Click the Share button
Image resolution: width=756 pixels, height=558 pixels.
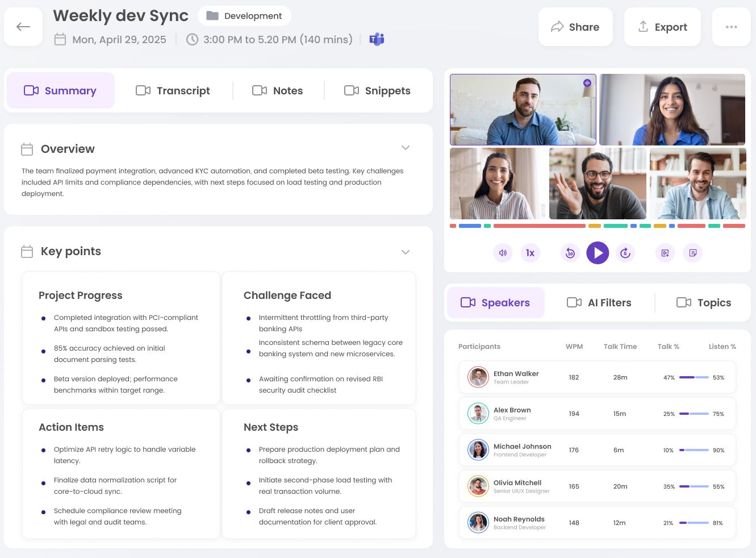tap(575, 27)
